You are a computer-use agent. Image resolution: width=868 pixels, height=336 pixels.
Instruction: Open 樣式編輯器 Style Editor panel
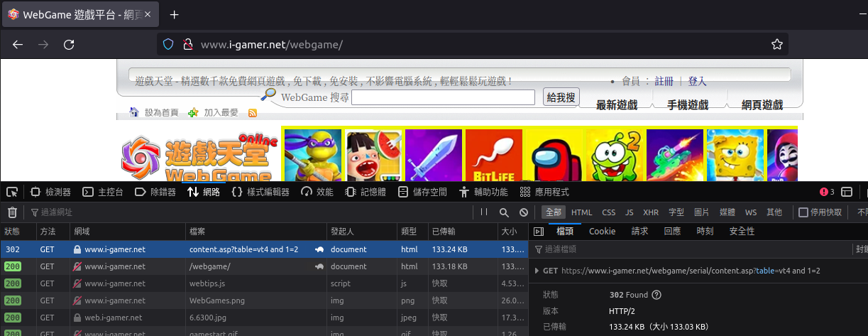pos(260,192)
